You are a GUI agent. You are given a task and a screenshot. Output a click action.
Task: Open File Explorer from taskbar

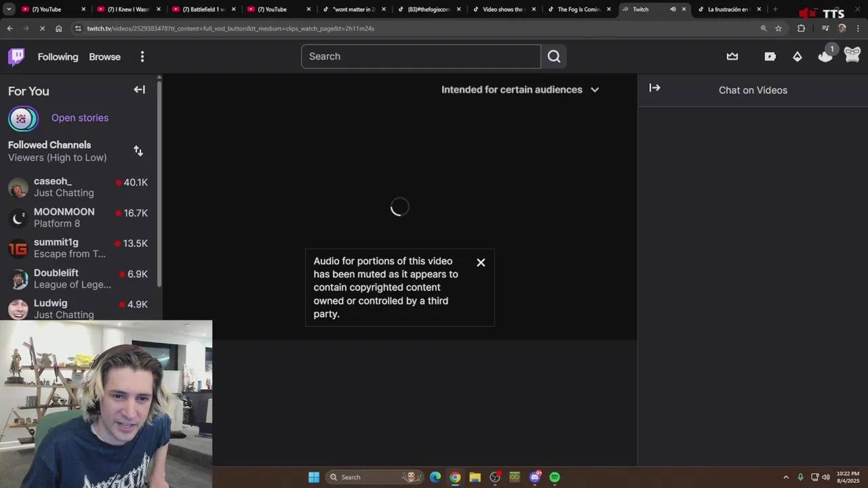point(475,477)
